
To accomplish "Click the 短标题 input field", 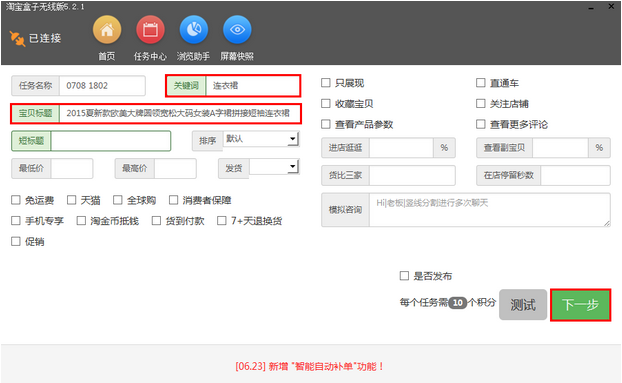I will [x=111, y=141].
